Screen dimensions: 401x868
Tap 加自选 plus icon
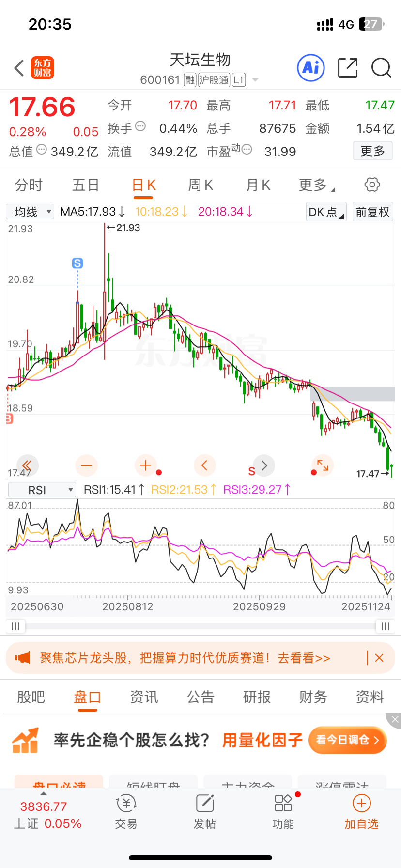tap(361, 803)
